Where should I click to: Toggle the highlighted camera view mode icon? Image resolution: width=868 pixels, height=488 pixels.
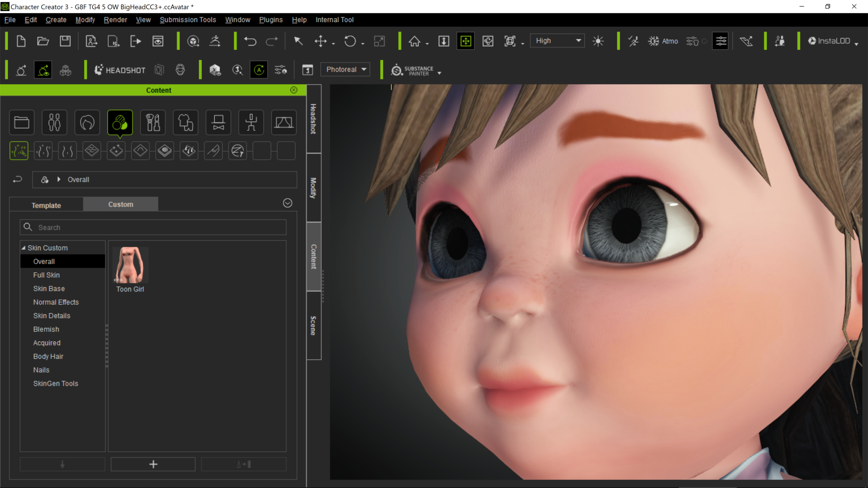click(466, 41)
